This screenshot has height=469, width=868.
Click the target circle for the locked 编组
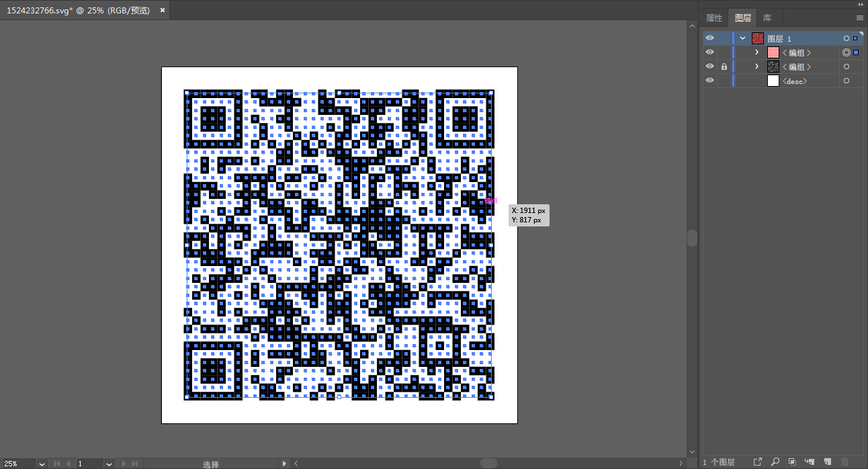pos(847,67)
